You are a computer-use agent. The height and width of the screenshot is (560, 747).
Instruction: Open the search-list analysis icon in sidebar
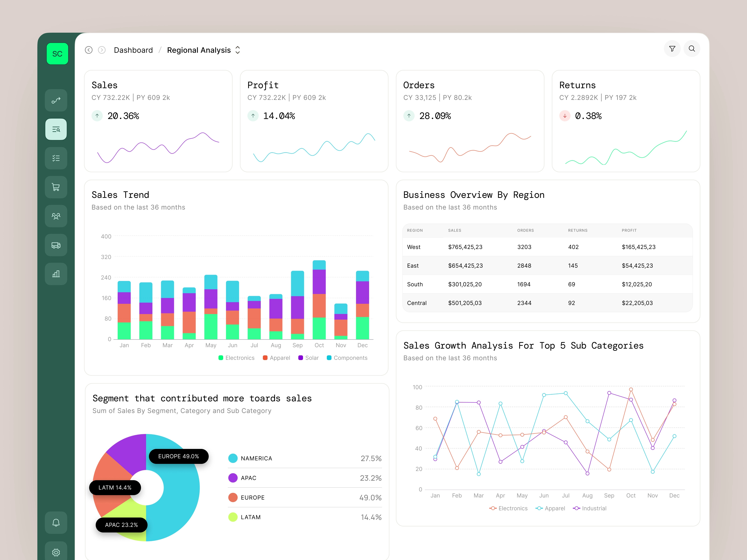click(56, 129)
